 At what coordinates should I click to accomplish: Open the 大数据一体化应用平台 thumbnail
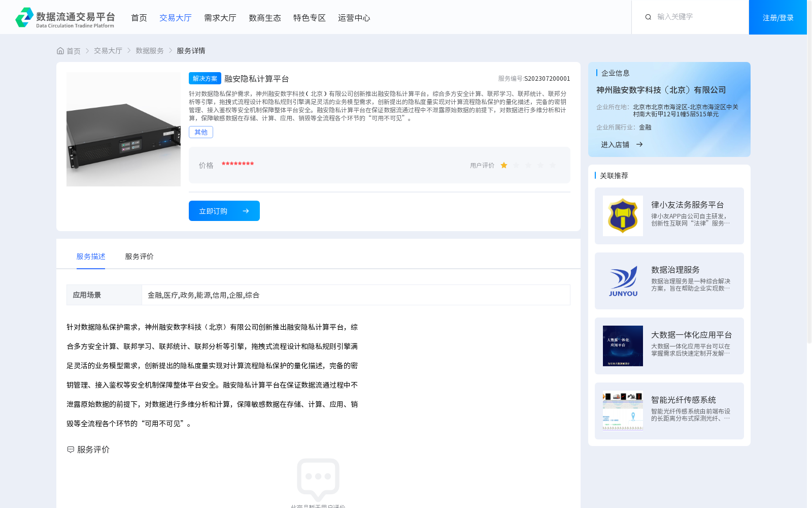point(623,346)
